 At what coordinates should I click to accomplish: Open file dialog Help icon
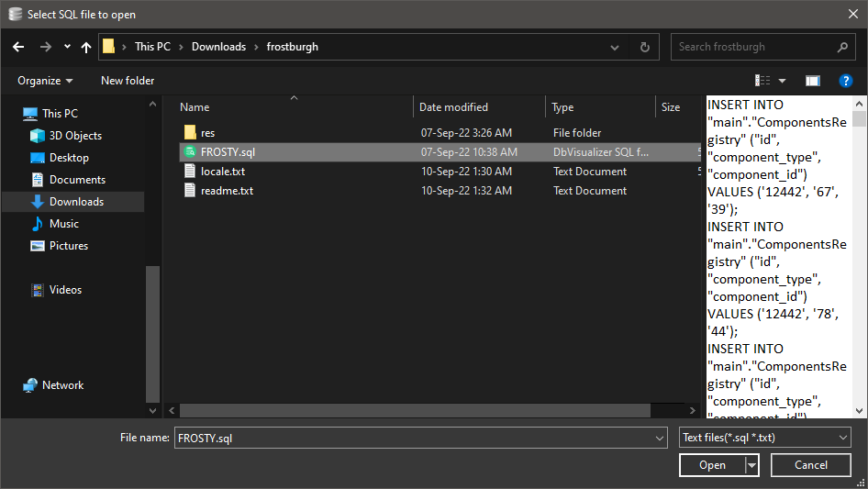pyautogui.click(x=846, y=81)
